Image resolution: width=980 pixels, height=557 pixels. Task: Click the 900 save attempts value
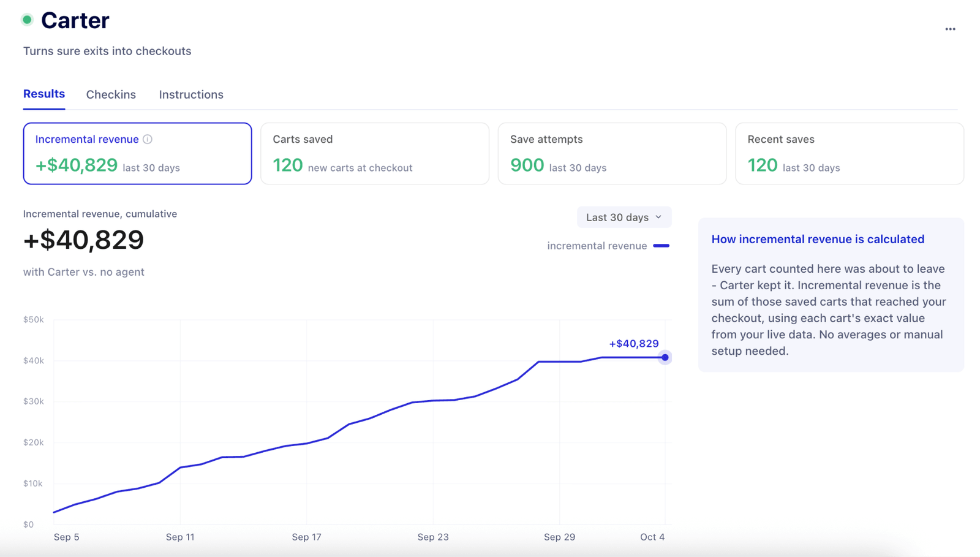click(x=527, y=165)
